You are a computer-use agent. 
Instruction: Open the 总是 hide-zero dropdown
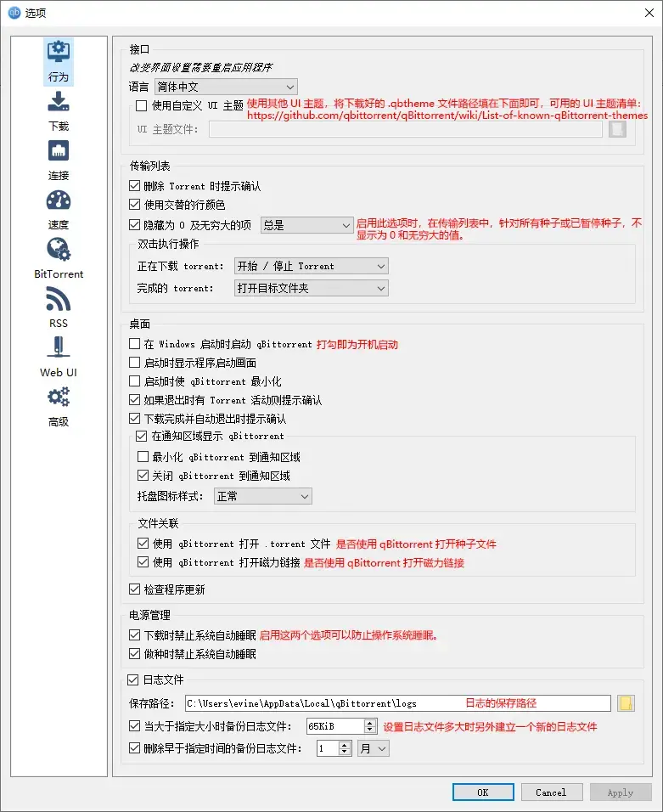tap(307, 225)
